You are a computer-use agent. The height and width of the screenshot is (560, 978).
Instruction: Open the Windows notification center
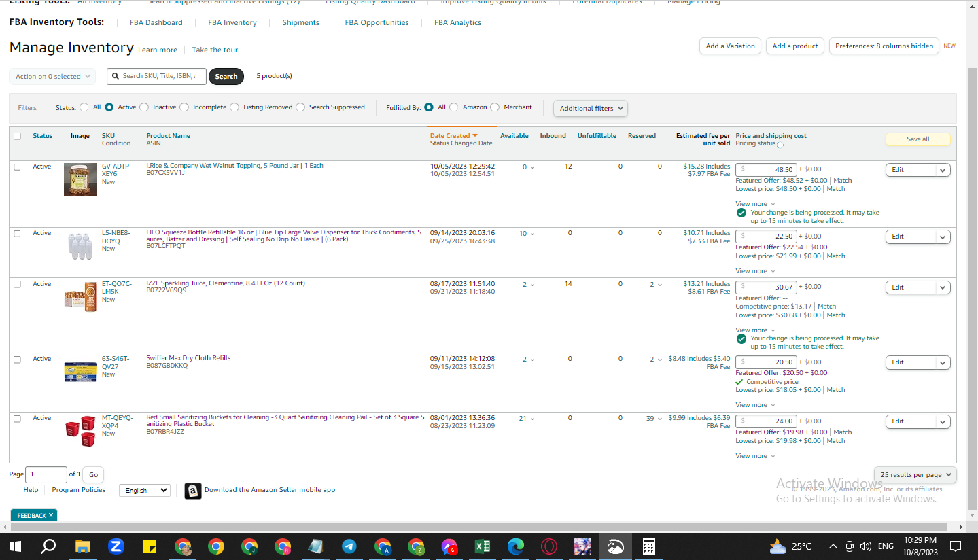(x=956, y=546)
